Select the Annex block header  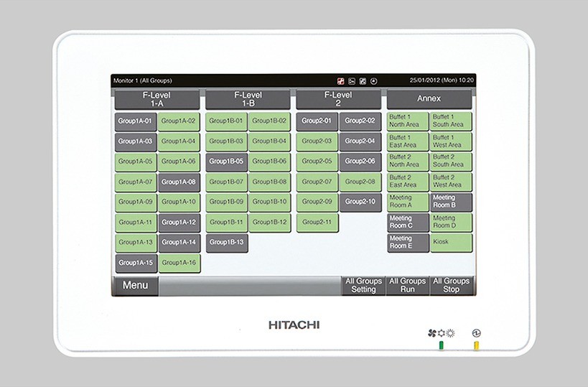coord(429,99)
